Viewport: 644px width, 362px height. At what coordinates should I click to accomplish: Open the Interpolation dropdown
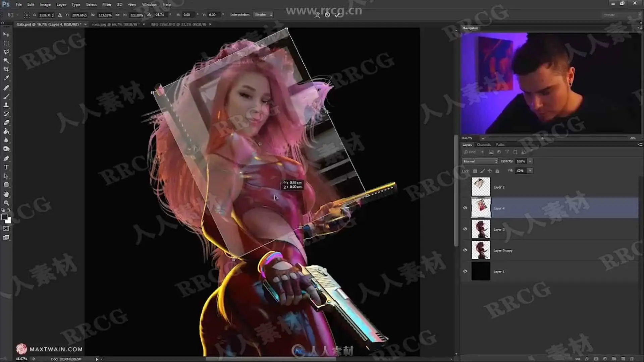click(x=263, y=15)
